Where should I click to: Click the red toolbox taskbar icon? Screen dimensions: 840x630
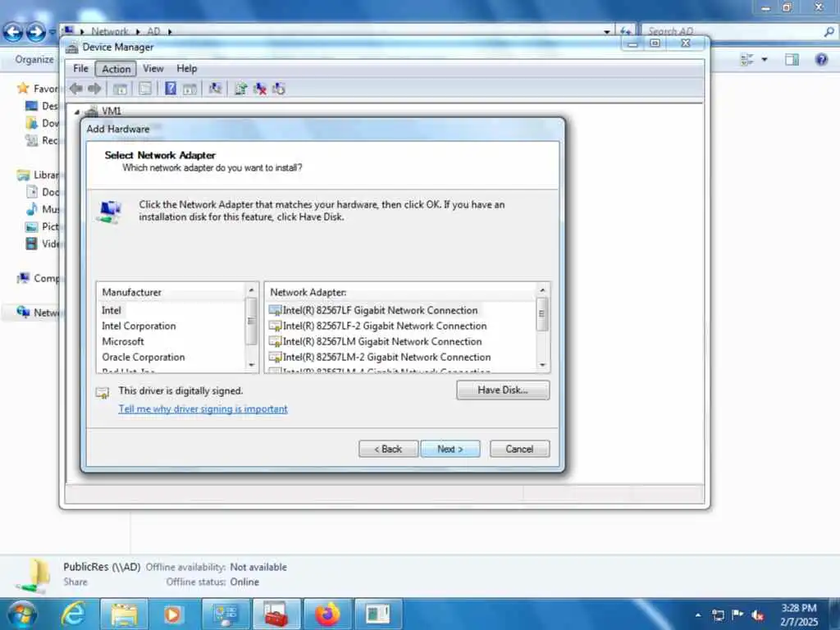click(x=276, y=614)
